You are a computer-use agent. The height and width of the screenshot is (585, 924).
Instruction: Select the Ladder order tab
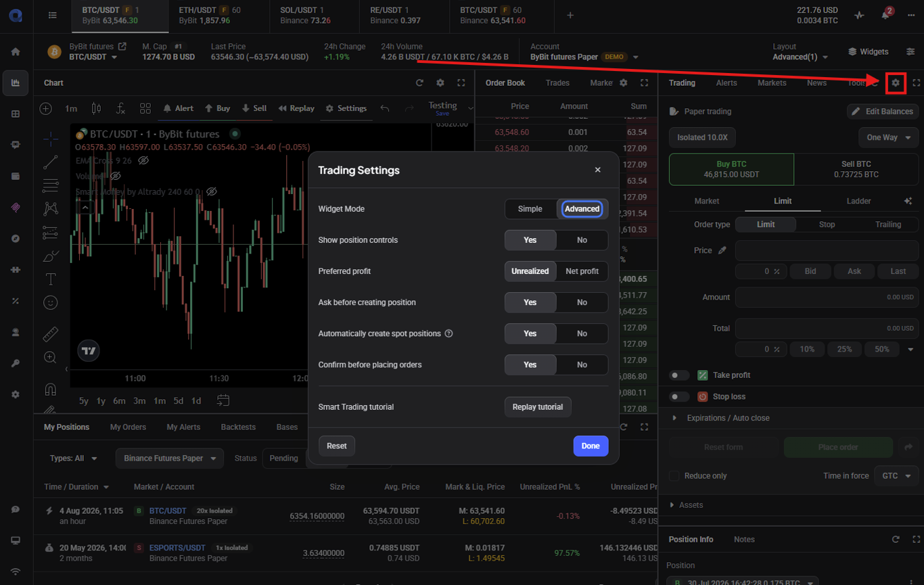tap(858, 201)
